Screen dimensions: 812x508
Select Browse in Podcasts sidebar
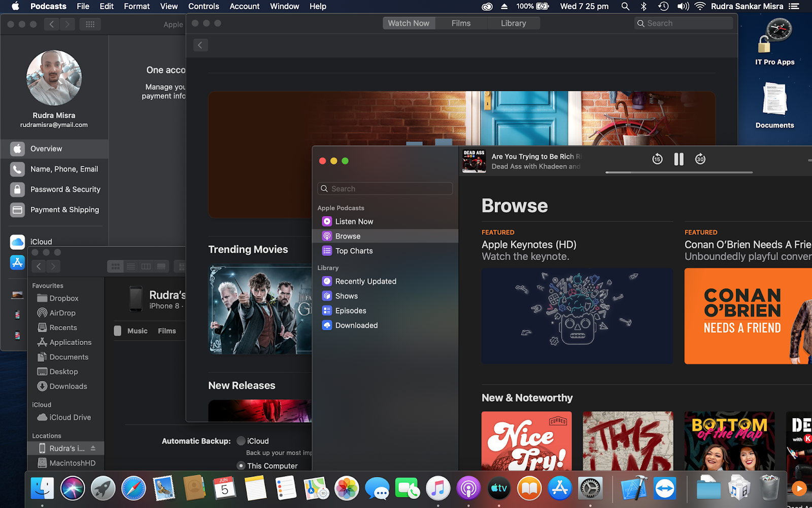coord(385,236)
